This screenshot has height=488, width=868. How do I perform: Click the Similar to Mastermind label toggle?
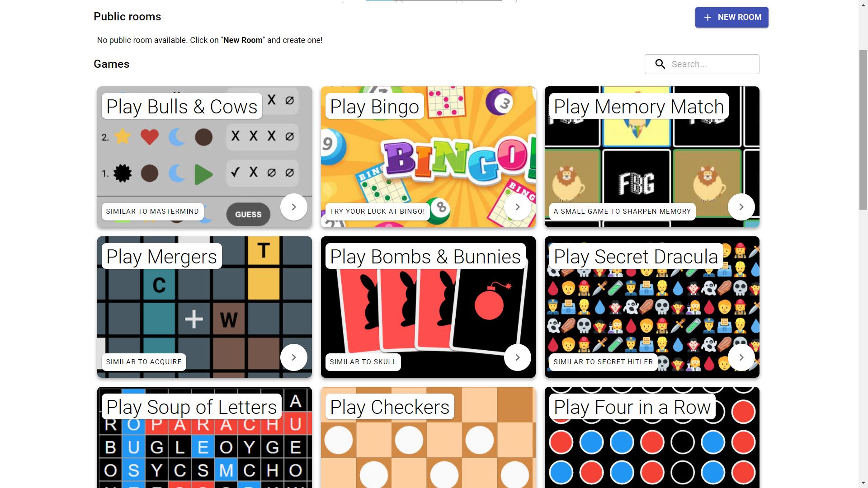pyautogui.click(x=152, y=211)
